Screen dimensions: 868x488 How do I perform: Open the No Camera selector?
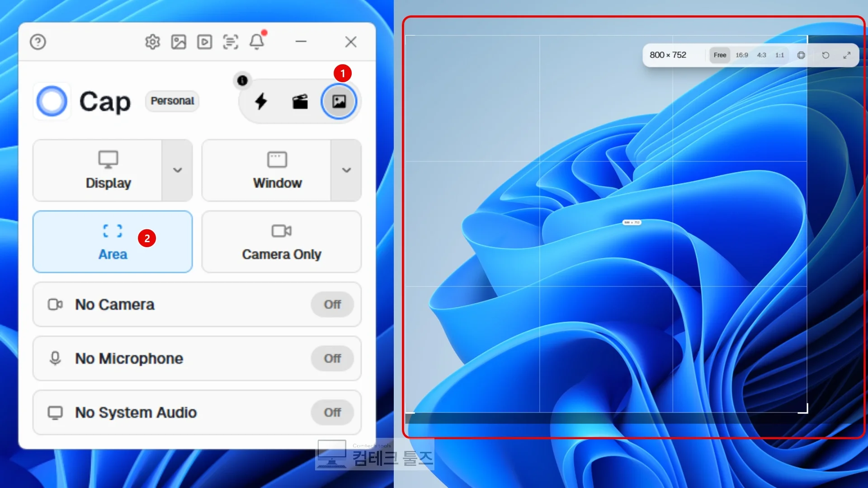pyautogui.click(x=197, y=305)
